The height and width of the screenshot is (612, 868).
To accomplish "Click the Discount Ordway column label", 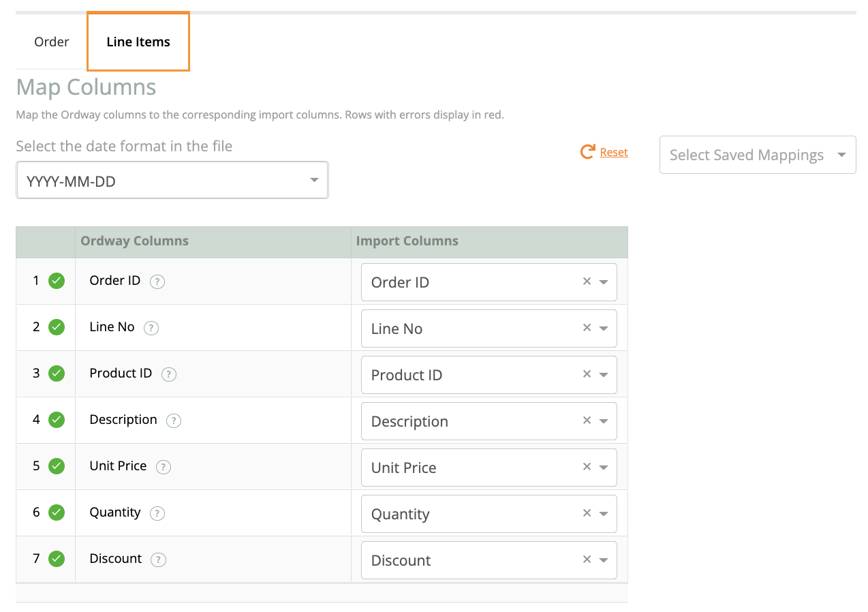I will (x=116, y=558).
